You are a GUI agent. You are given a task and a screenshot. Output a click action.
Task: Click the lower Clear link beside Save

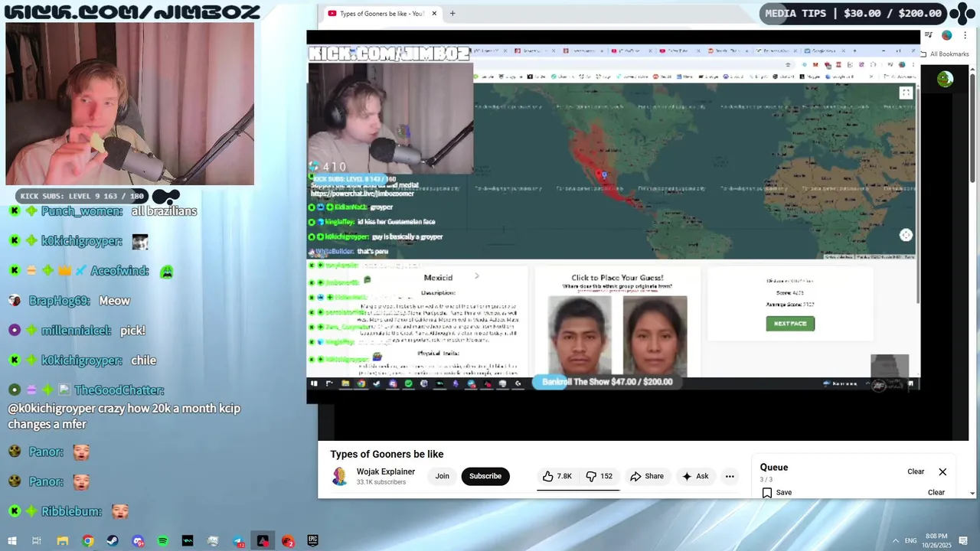pos(936,492)
